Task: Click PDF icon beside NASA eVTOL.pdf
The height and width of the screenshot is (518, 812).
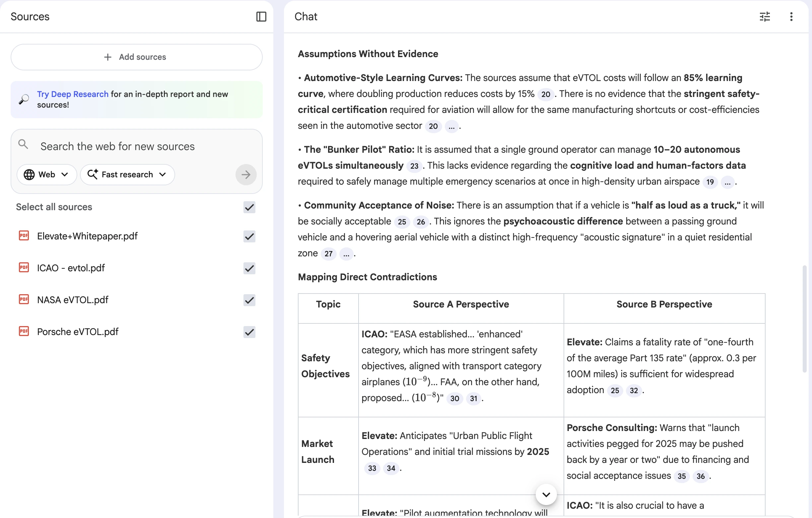Action: click(x=24, y=300)
